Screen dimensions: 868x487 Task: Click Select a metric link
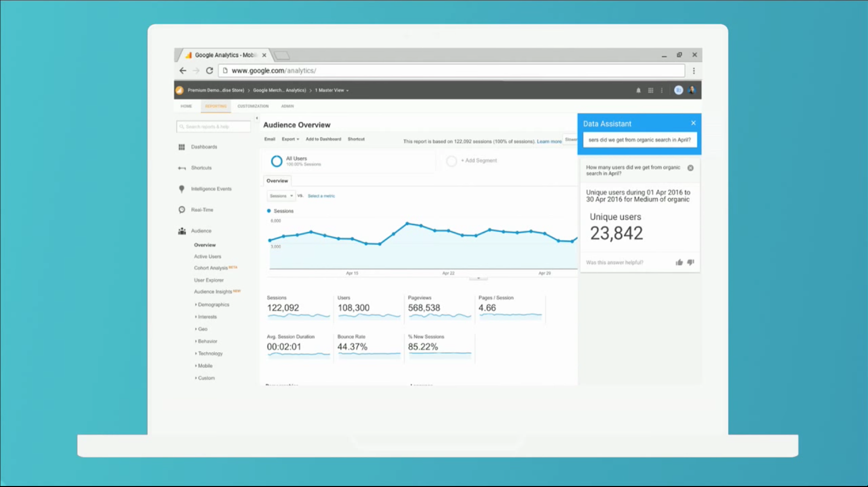(321, 196)
